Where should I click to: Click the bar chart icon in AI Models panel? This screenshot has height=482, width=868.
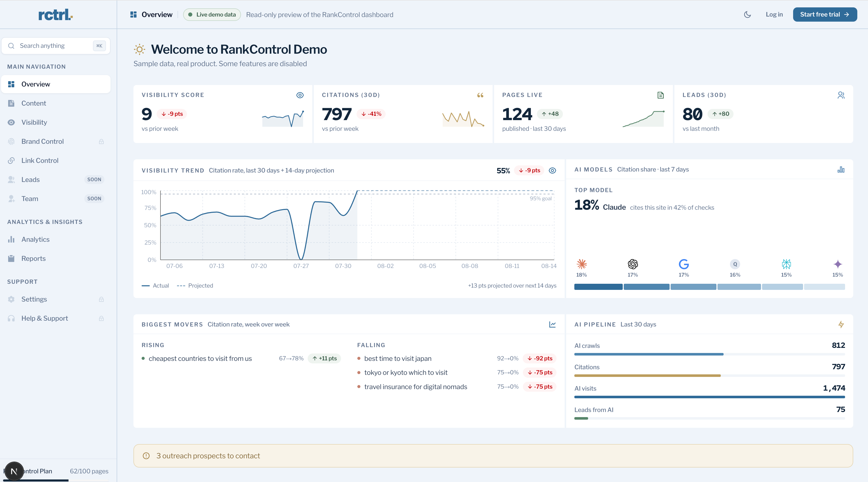(841, 170)
